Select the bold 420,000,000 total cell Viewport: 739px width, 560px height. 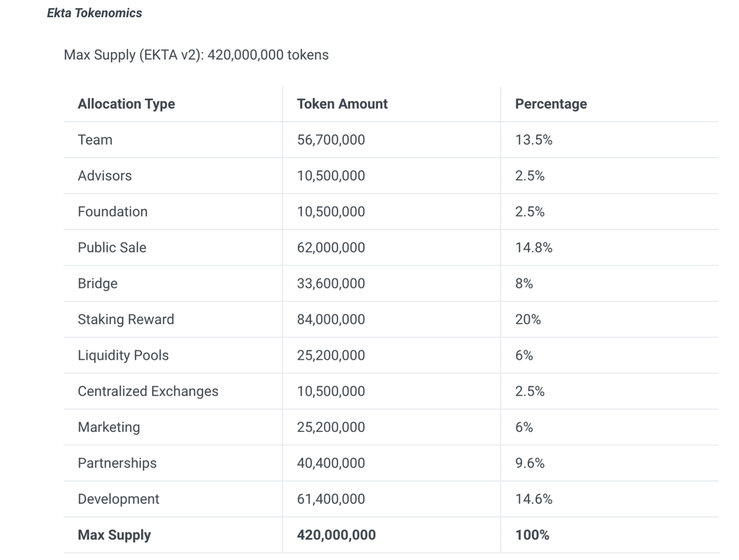click(336, 535)
